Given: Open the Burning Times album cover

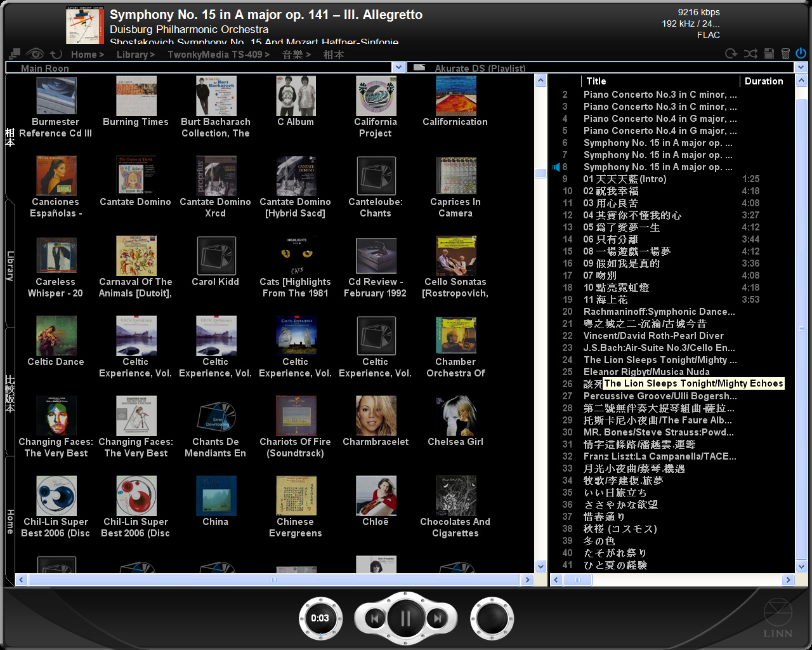Looking at the screenshot, I should click(136, 96).
